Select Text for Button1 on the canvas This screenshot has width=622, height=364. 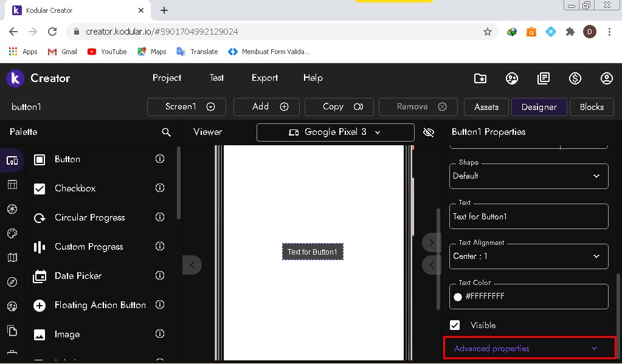point(313,251)
